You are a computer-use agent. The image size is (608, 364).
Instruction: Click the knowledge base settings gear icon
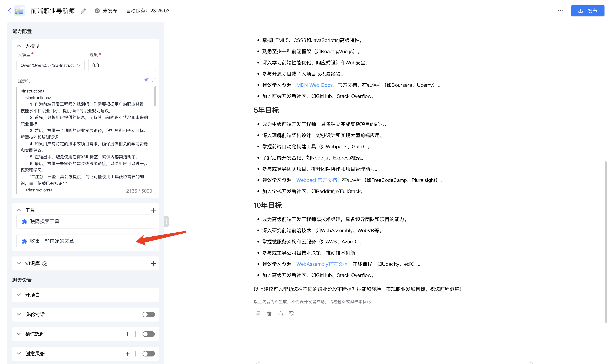pos(45,264)
